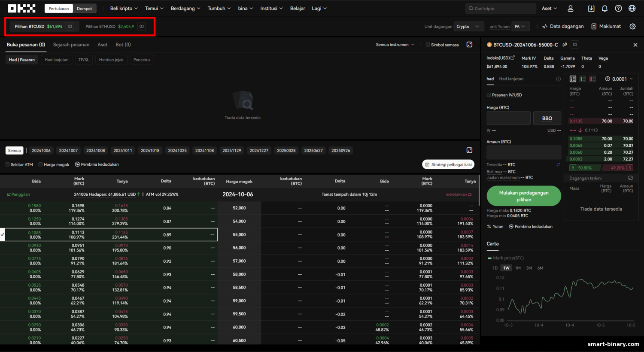Click the BBO price button

547,118
